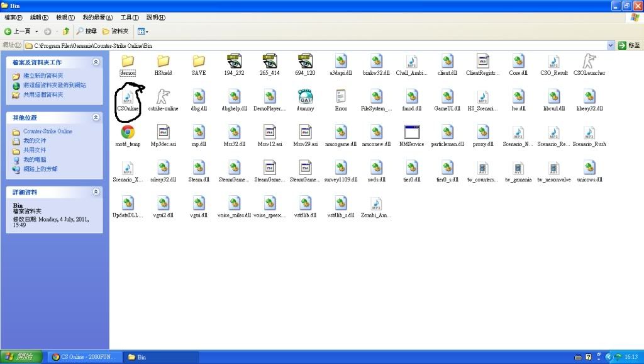Select the particleman.dll file

447,136
